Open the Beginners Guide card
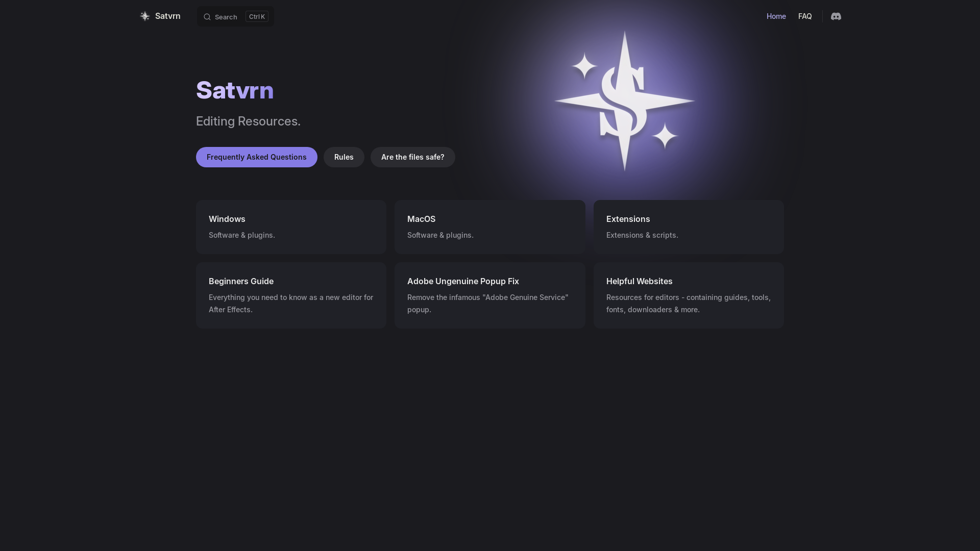 tap(291, 295)
